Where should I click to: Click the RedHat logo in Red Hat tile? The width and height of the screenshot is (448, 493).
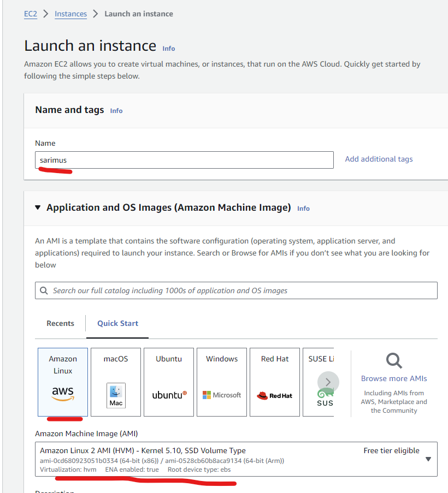[x=275, y=395]
